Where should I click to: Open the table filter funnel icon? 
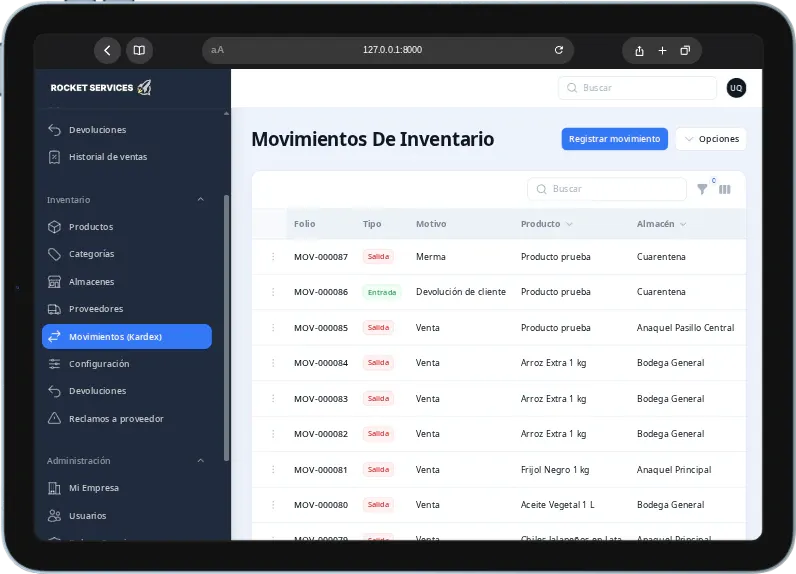702,189
